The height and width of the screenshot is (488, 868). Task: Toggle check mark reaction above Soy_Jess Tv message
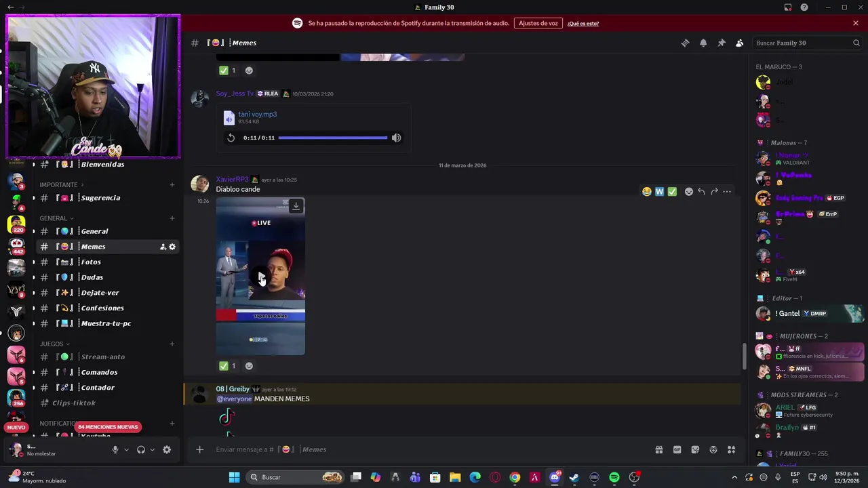(227, 70)
